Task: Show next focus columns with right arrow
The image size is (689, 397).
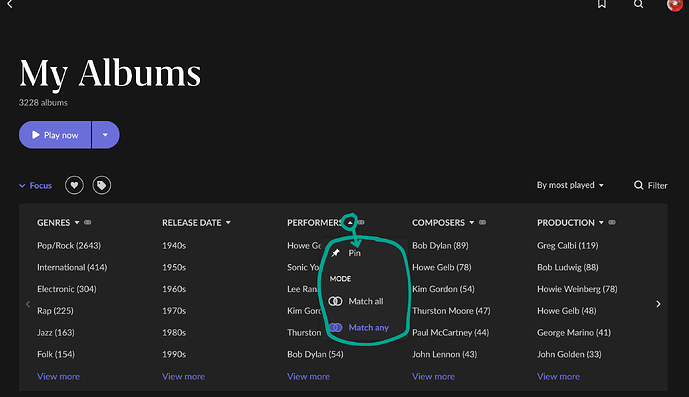Action: coord(658,304)
